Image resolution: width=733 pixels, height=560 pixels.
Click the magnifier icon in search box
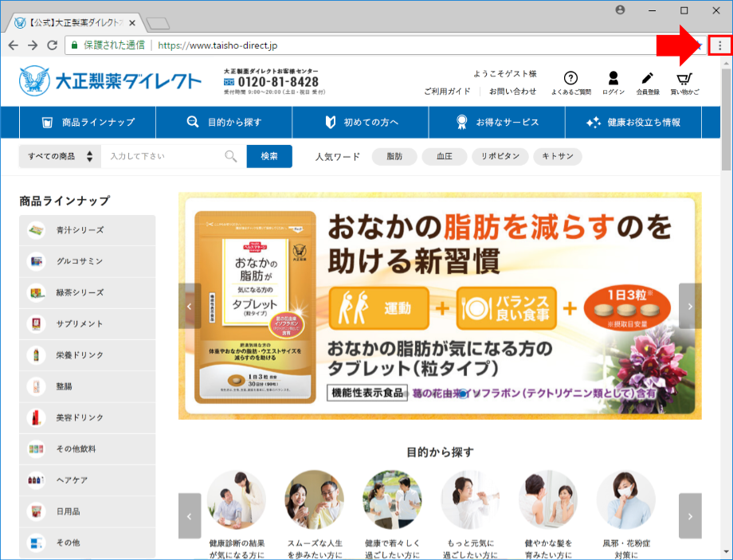pyautogui.click(x=231, y=156)
